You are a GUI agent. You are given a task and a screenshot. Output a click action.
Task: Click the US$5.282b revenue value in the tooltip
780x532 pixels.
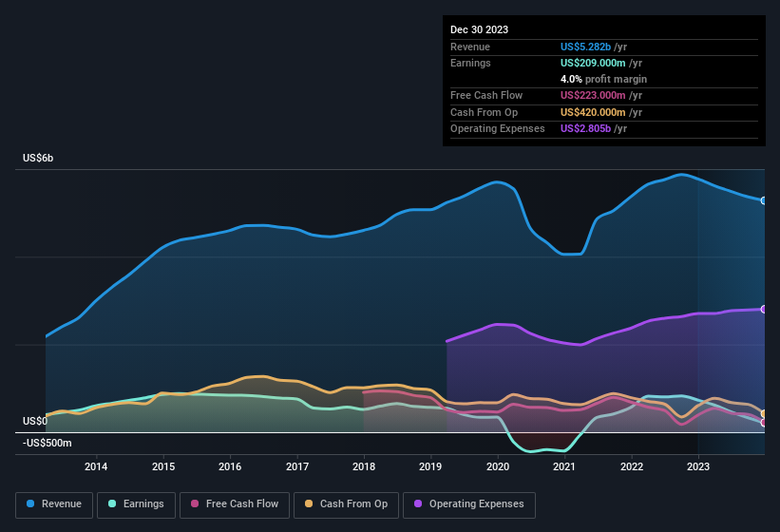pos(587,47)
